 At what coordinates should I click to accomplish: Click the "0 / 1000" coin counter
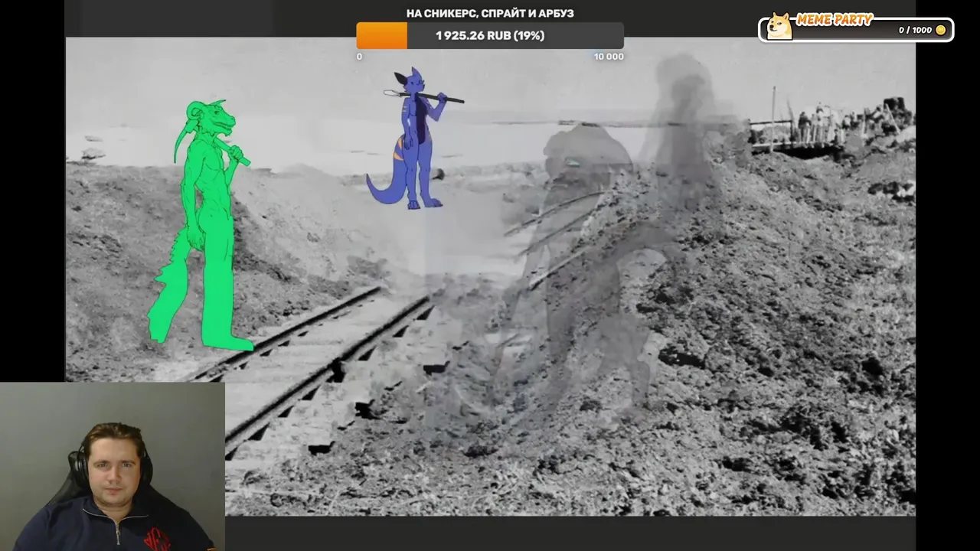pyautogui.click(x=915, y=31)
